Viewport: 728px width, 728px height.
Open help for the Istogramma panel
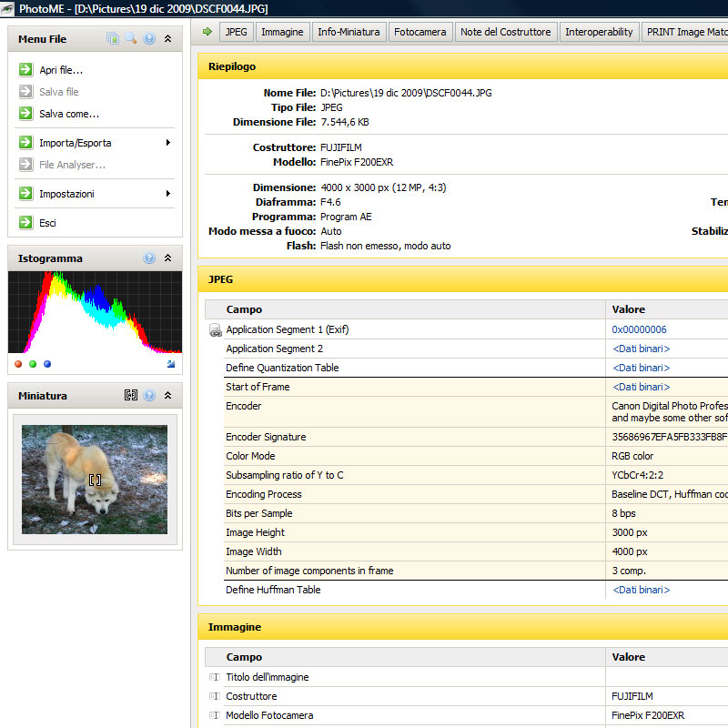point(149,258)
